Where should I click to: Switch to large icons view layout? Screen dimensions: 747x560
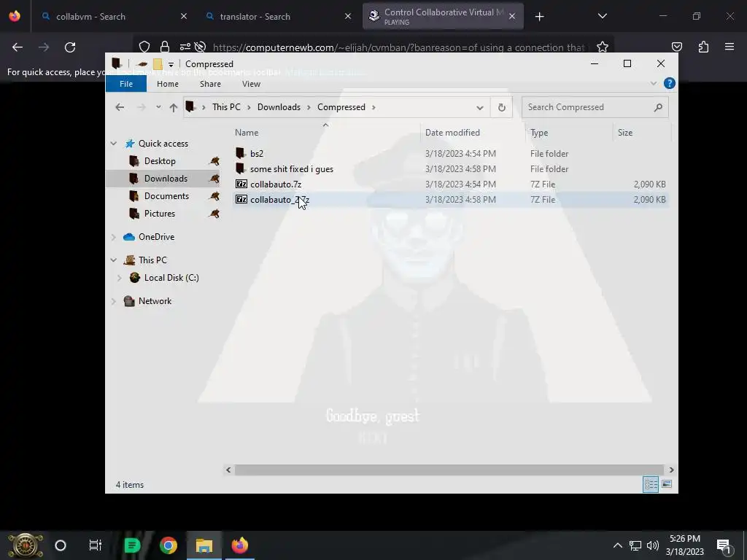[667, 484]
